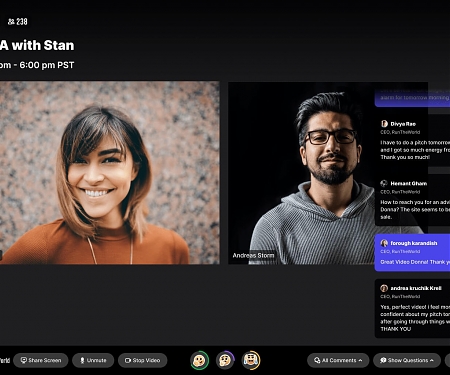Stop the video camera
This screenshot has height=375, width=450.
click(142, 360)
